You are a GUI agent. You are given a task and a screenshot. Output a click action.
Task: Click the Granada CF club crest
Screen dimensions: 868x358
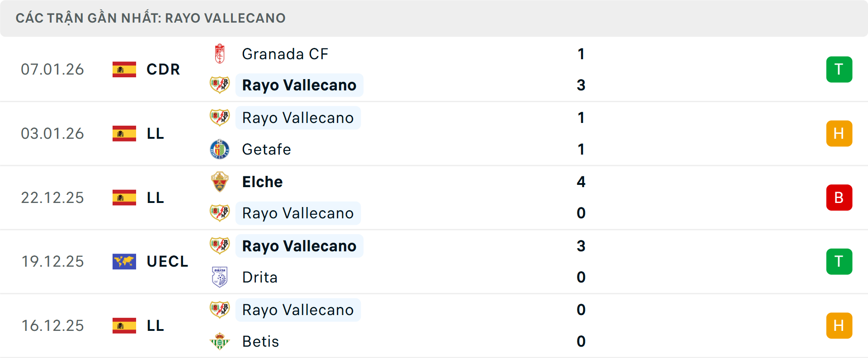[x=220, y=53]
